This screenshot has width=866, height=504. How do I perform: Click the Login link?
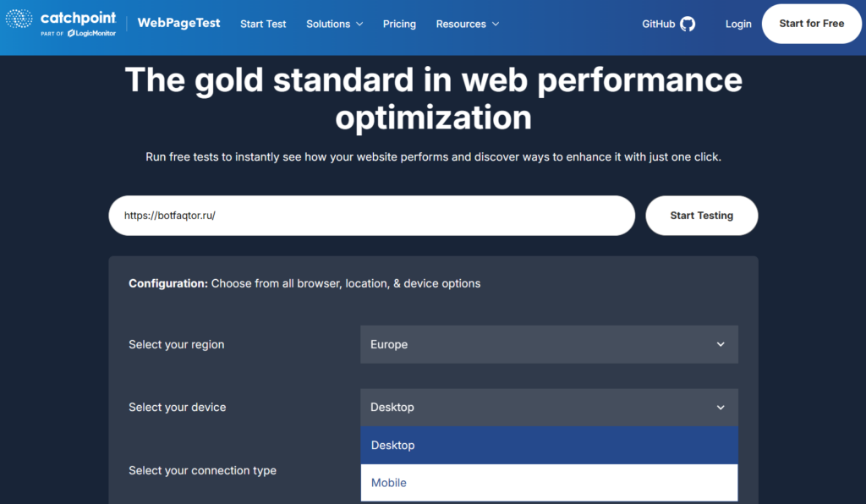[738, 24]
